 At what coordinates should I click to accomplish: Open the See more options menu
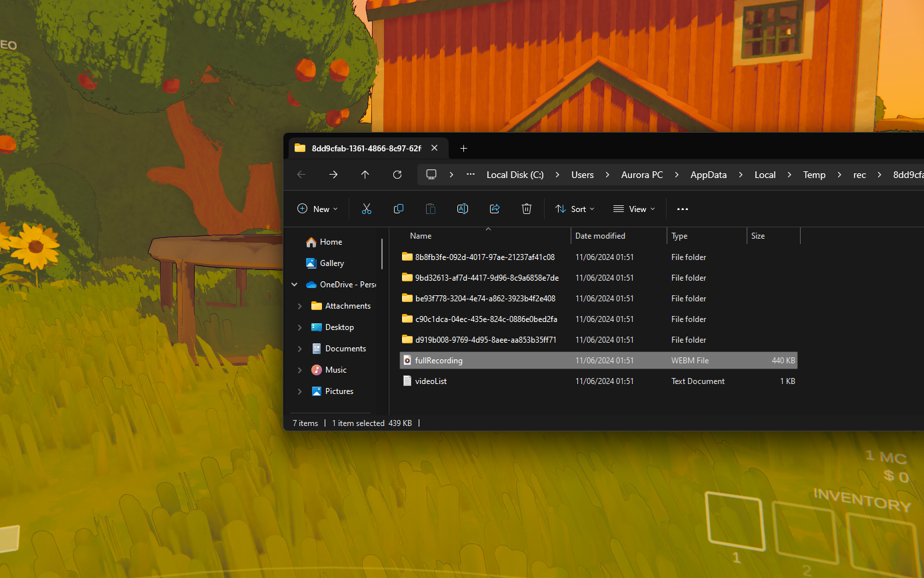682,209
